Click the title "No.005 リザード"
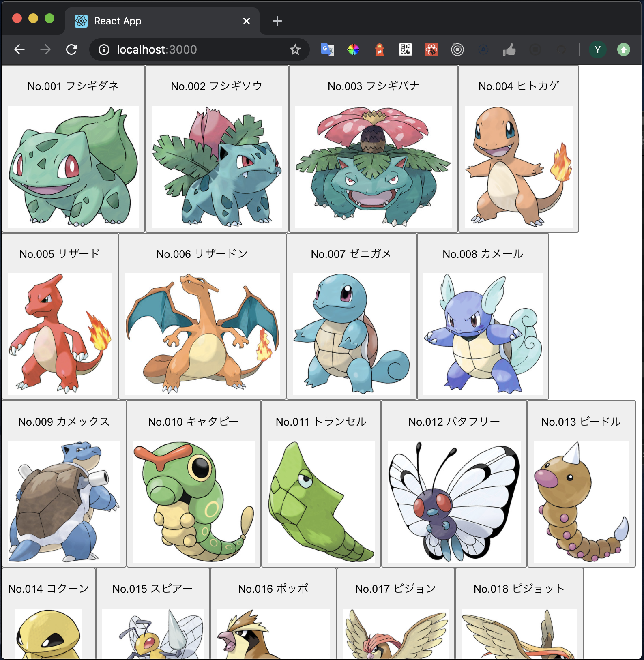 [60, 254]
